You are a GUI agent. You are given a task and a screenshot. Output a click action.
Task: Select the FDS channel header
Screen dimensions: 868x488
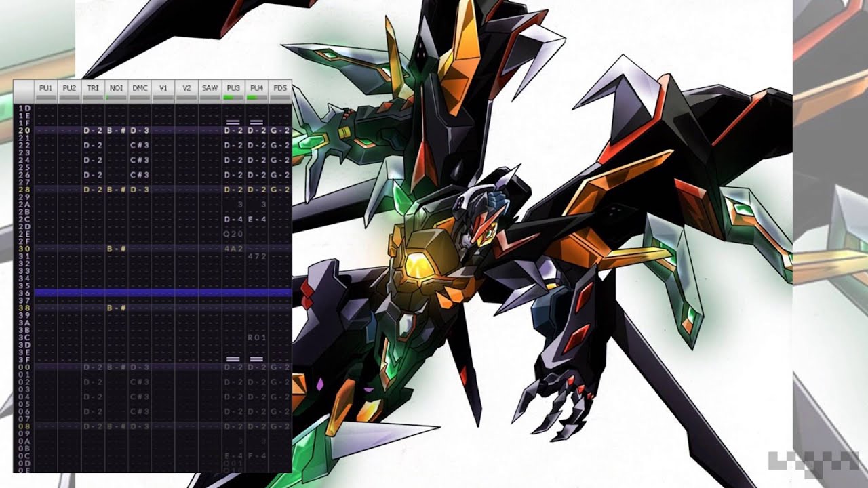click(x=279, y=91)
